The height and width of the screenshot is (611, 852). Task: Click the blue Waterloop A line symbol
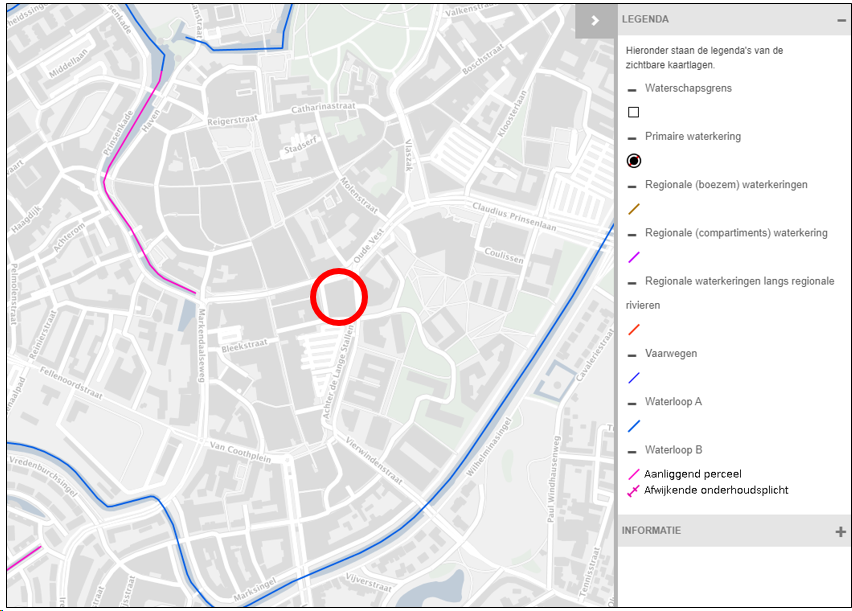click(x=634, y=426)
